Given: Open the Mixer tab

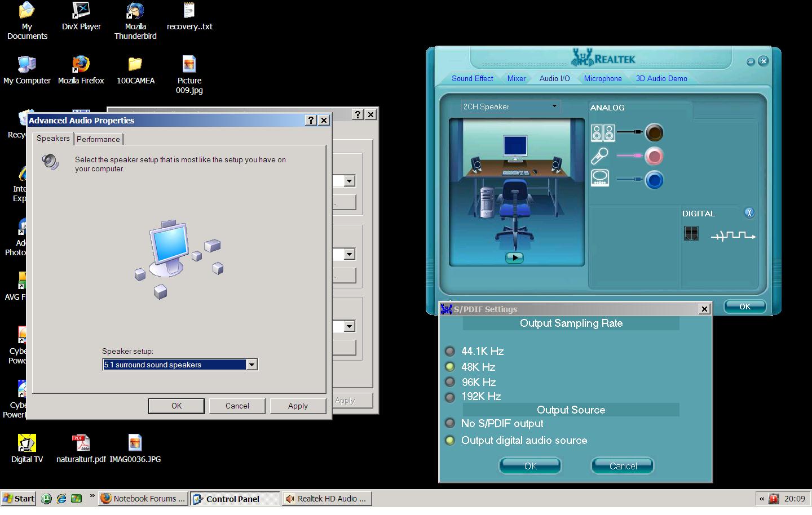Looking at the screenshot, I should tap(516, 78).
